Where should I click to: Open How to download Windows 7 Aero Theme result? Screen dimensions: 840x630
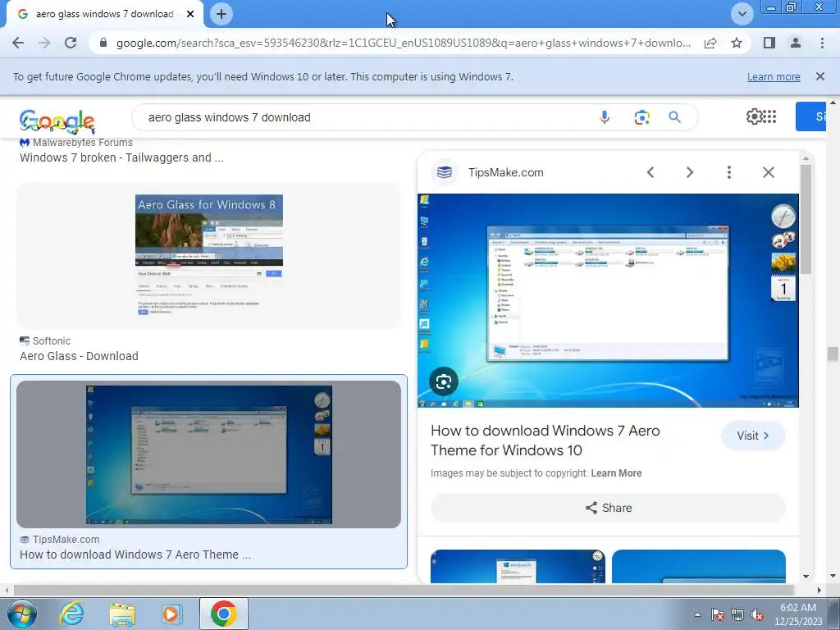pos(135,555)
